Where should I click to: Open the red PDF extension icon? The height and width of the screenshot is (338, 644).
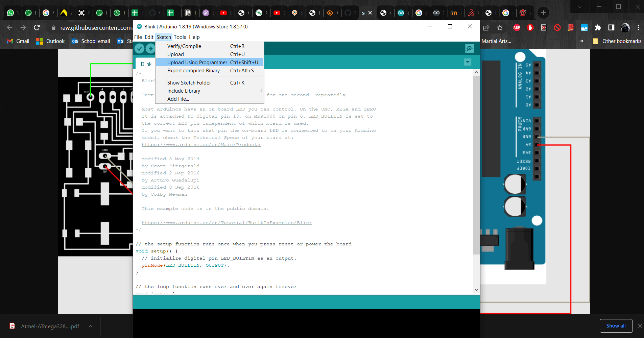coord(571,28)
